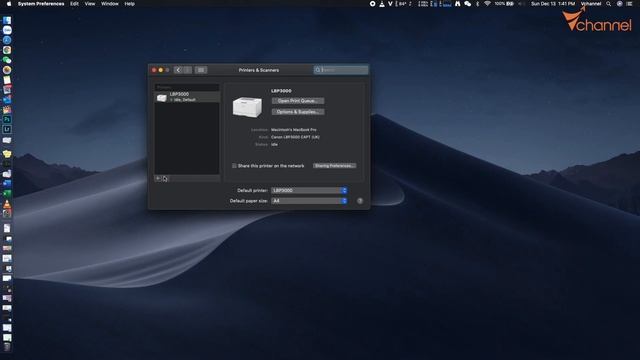Add a printer with plus button

click(x=158, y=178)
